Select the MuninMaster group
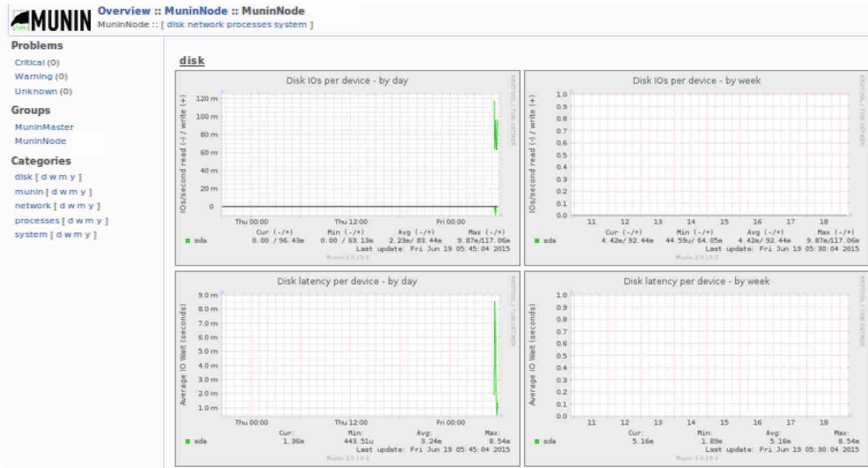Viewport: 868px width, 468px height. (x=44, y=127)
